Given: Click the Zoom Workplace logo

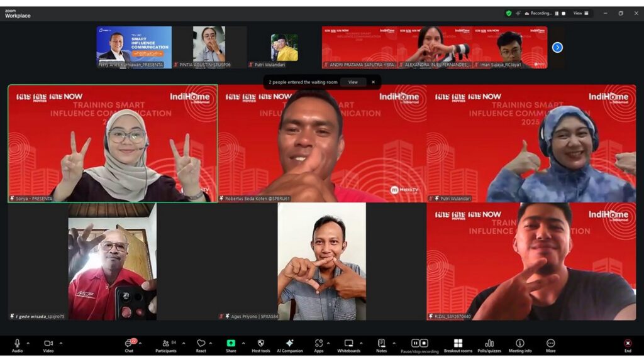Looking at the screenshot, I should pos(18,14).
